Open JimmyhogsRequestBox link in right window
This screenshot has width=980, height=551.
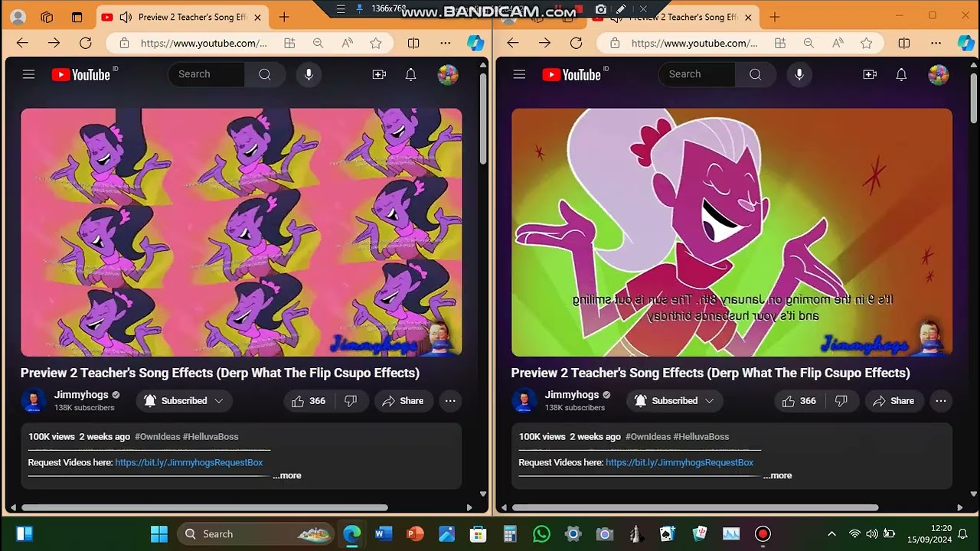680,462
